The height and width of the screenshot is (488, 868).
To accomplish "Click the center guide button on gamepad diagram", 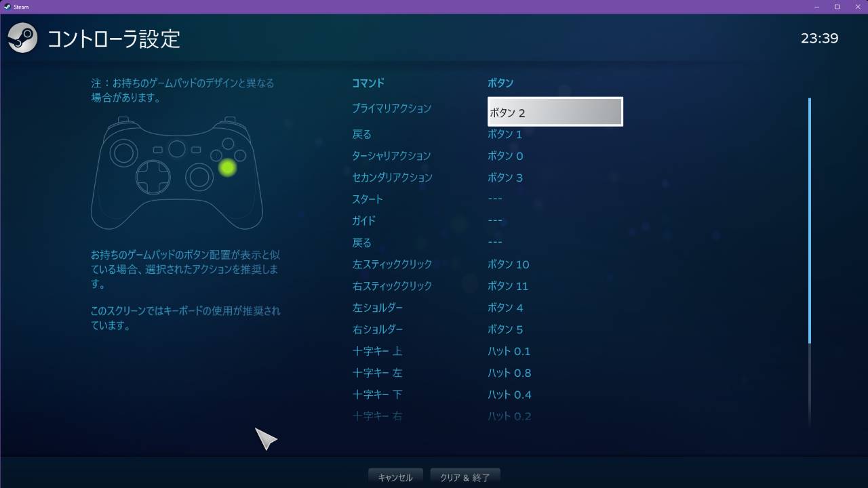I will pos(176,148).
